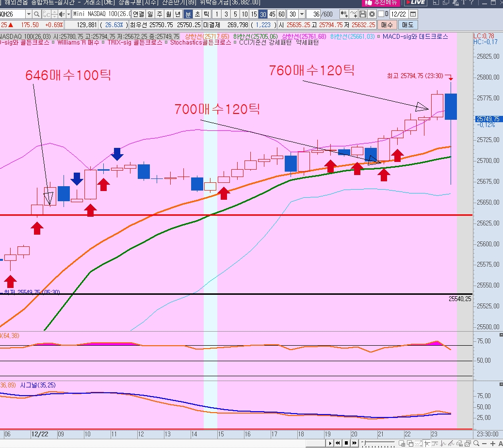Open chart settings gear icon
503x448 pixels.
(x=372, y=15)
